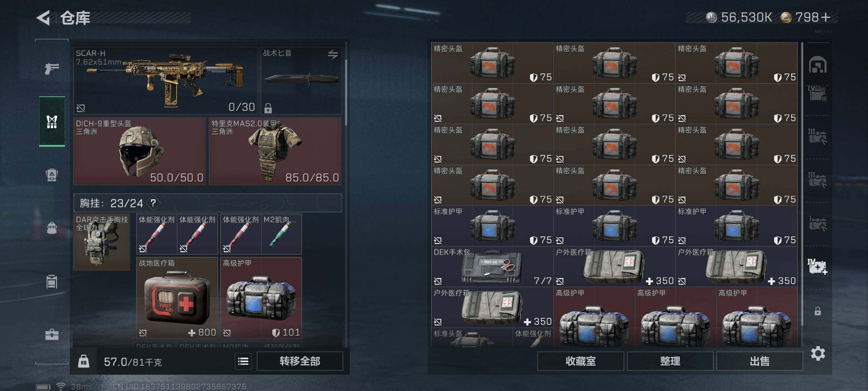Open the helmet filter icon in right sidebar
The width and height of the screenshot is (868, 391).
click(818, 65)
